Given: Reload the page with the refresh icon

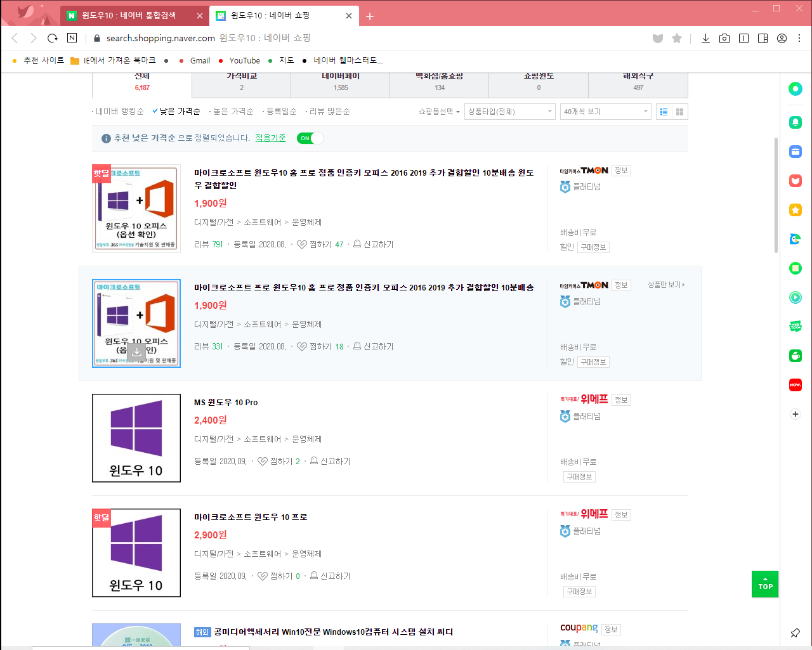Looking at the screenshot, I should (53, 38).
